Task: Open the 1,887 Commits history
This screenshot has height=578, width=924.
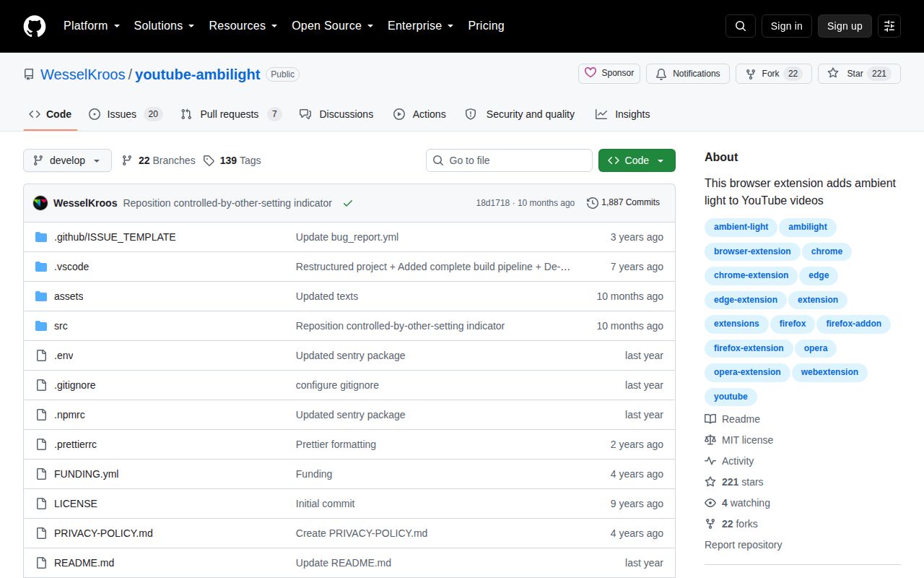Action: (624, 203)
